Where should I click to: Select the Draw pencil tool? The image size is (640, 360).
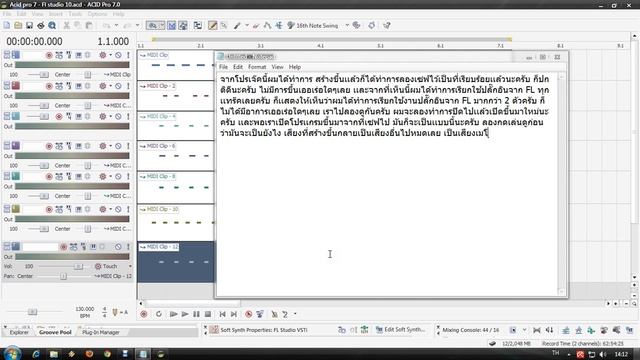point(213,25)
